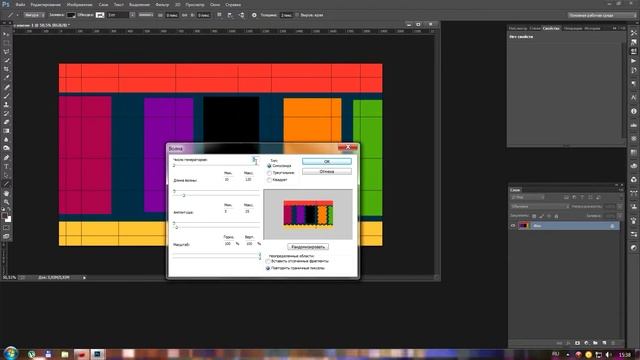Switch to the Навигатор tab
Image resolution: width=640 pixels, height=360 pixels.
pos(518,29)
